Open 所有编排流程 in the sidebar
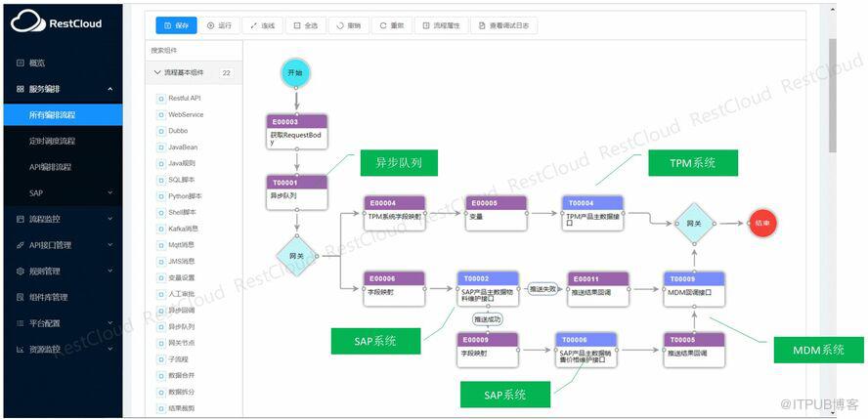The height and width of the screenshot is (419, 868). [64, 115]
